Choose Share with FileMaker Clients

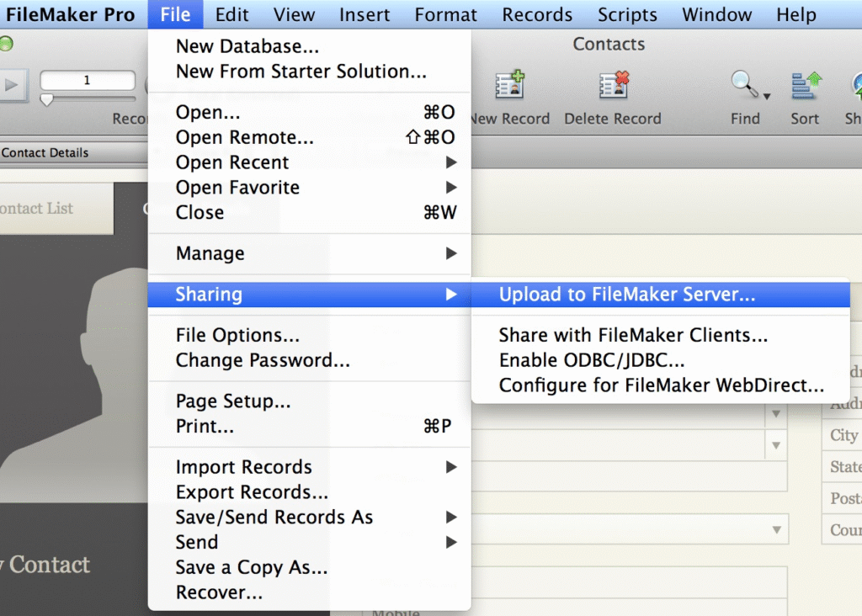633,335
